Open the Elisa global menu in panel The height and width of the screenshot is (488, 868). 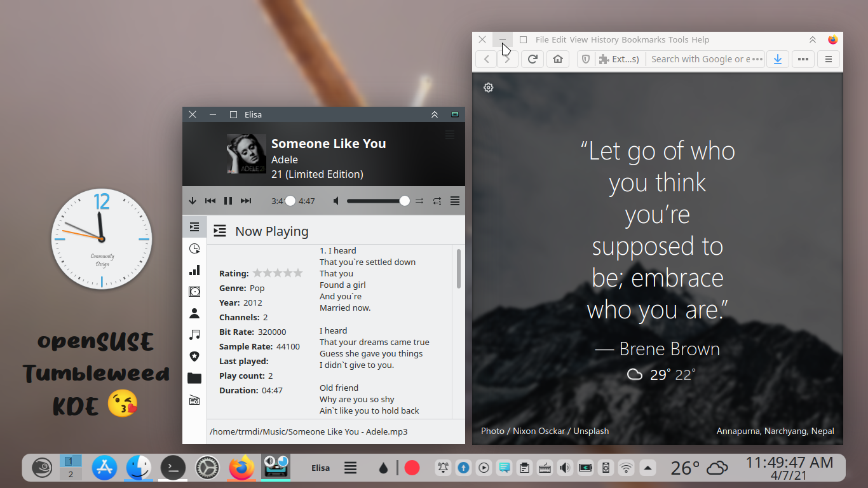tap(350, 468)
